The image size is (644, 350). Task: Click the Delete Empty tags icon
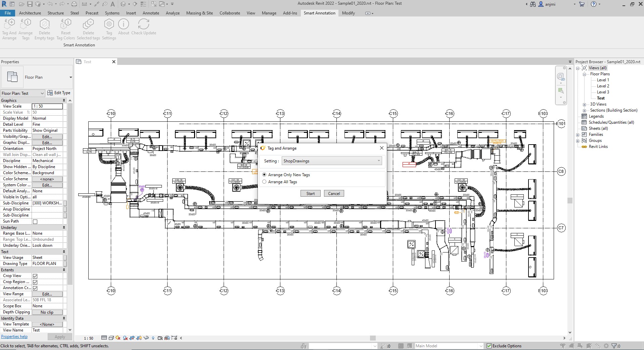pos(44,24)
